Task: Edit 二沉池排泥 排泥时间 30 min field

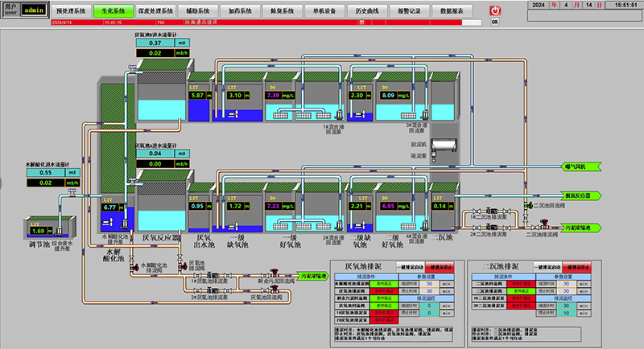Action: [x=566, y=284]
